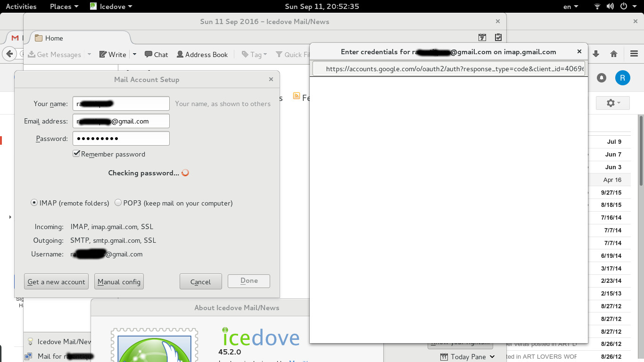
Task: Click the Get Messages toolbar button
Action: (x=55, y=55)
